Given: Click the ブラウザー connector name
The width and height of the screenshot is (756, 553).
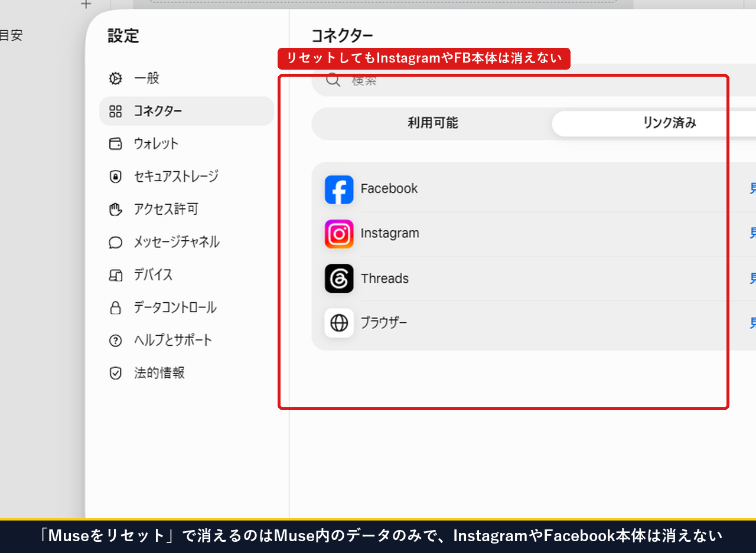Looking at the screenshot, I should tap(384, 323).
